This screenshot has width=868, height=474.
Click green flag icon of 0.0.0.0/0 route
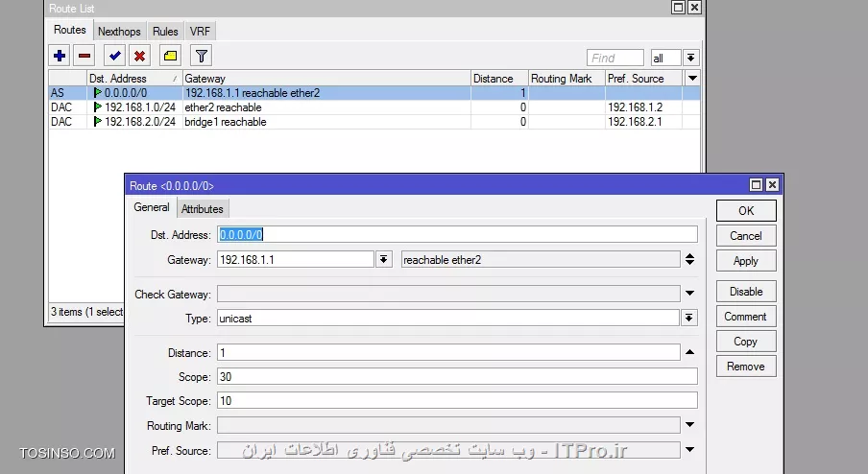pos(97,93)
